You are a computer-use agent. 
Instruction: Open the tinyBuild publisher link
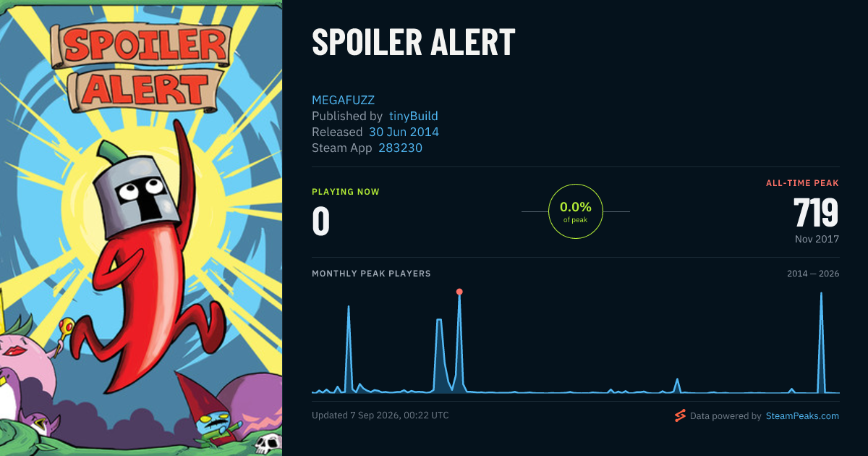(413, 116)
